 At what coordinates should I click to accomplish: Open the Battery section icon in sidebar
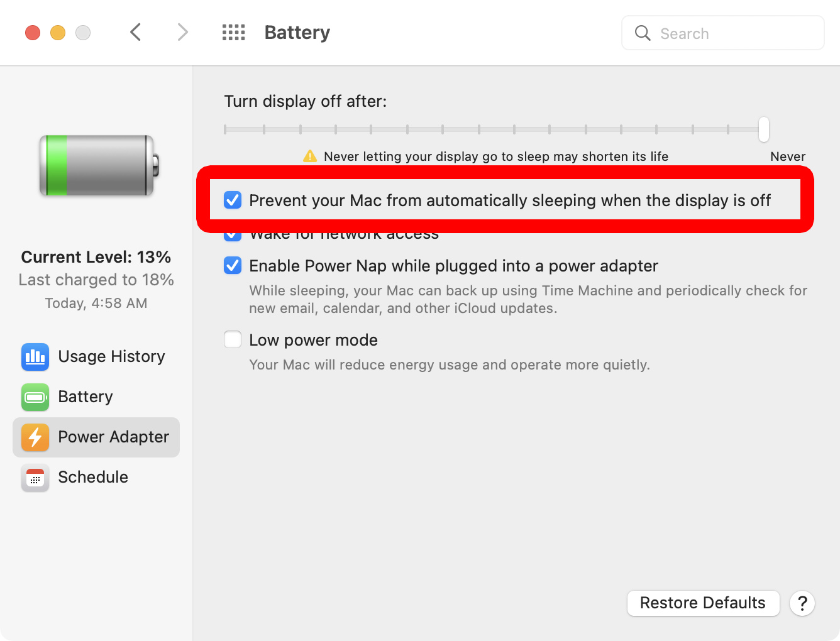click(x=35, y=397)
